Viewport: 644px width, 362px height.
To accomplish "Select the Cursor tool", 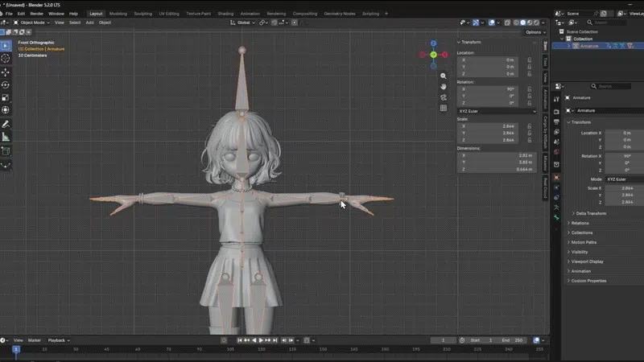I will (6, 58).
